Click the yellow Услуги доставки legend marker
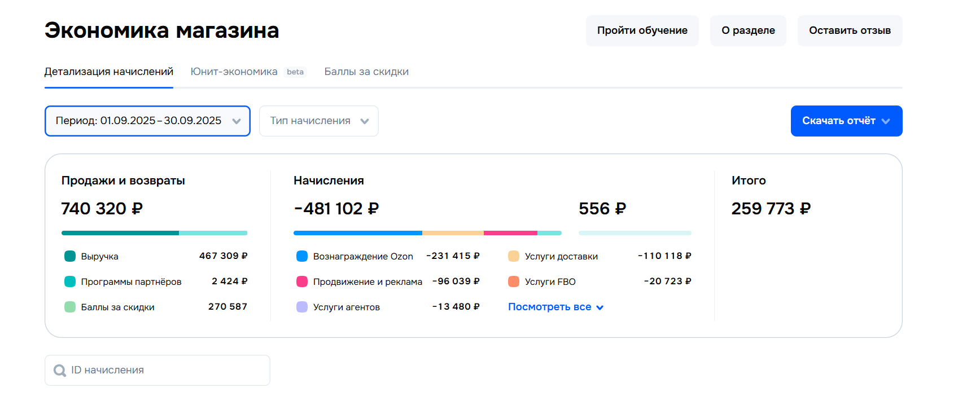 (514, 256)
